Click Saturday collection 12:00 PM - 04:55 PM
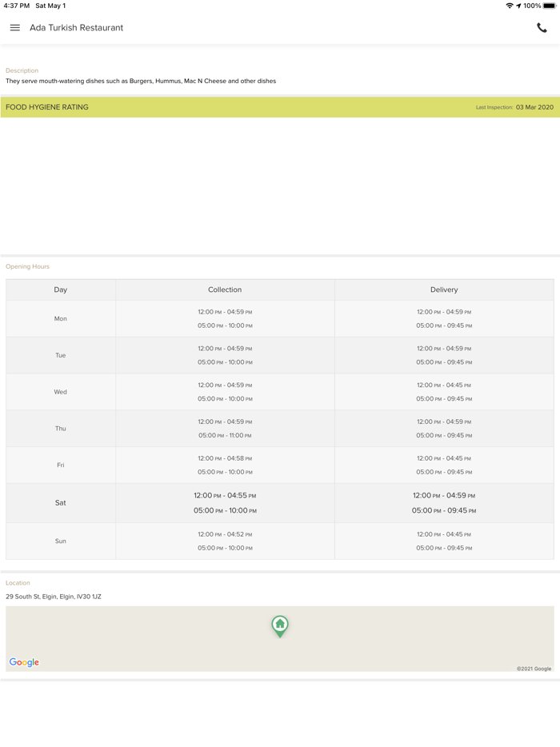 tap(225, 495)
